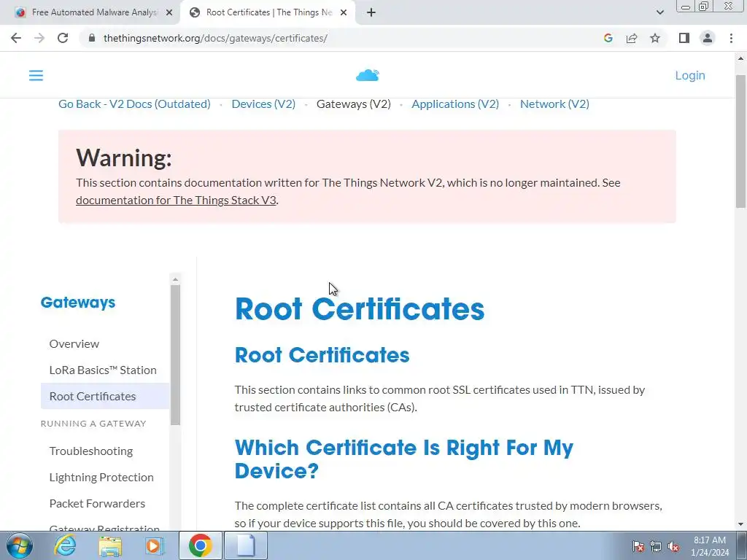747x560 pixels.
Task: Click the Gateways sidebar heading
Action: [x=78, y=303]
